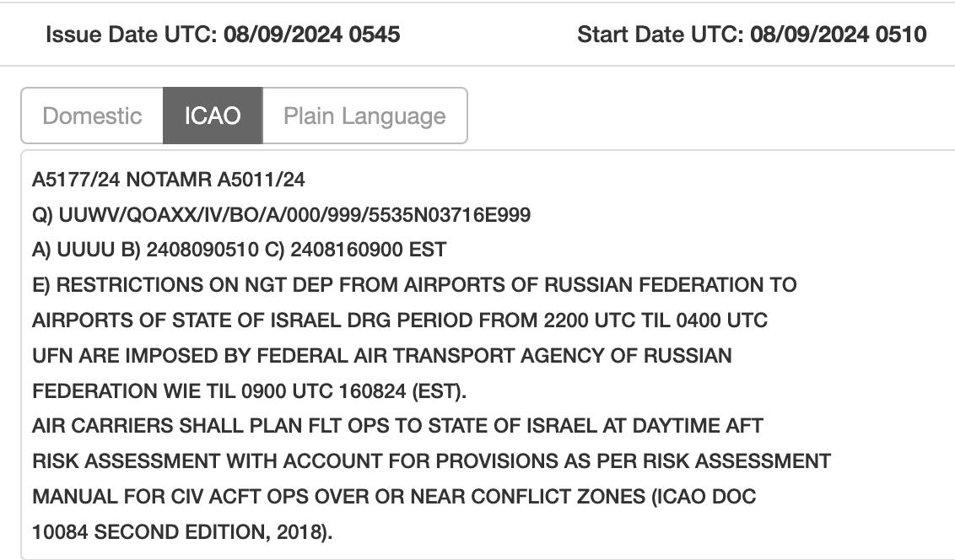Click the Issue Date UTC label
Viewport: 955px width, 560px height.
pyautogui.click(x=132, y=35)
